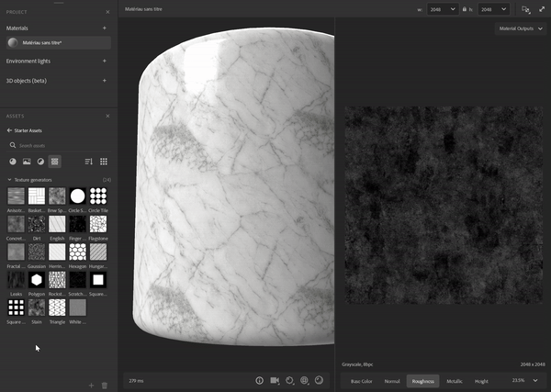Filter assets by materials sphere icon
Viewport: 551px width, 392px height.
[13, 162]
